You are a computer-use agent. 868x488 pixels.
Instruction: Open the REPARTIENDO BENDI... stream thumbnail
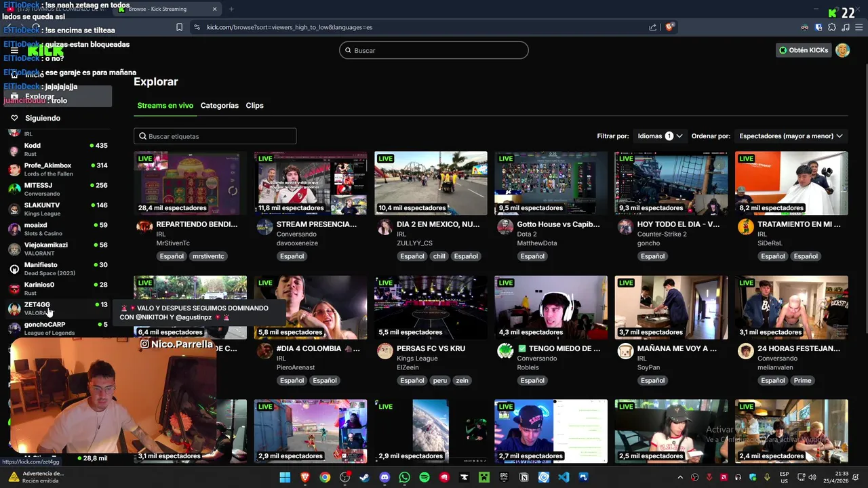click(x=190, y=183)
